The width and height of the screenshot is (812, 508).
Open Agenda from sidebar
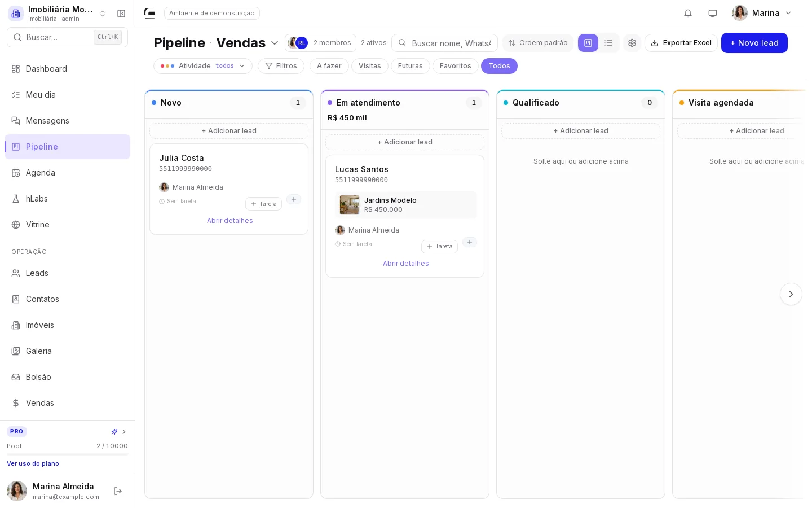coord(68,173)
